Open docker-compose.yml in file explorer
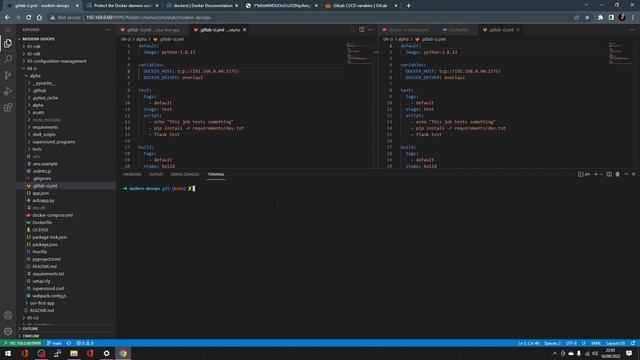Screen dimensions: 640x360 (x=52, y=215)
